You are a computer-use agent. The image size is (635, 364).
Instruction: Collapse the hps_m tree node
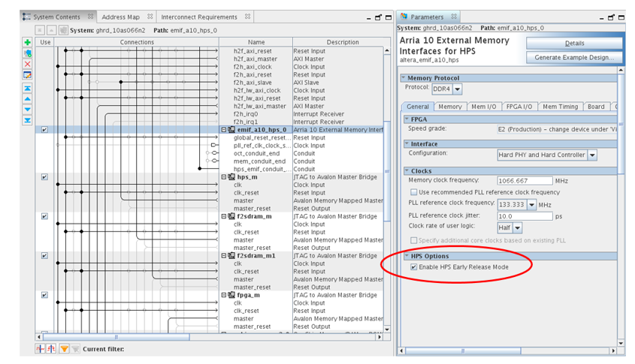(x=223, y=177)
